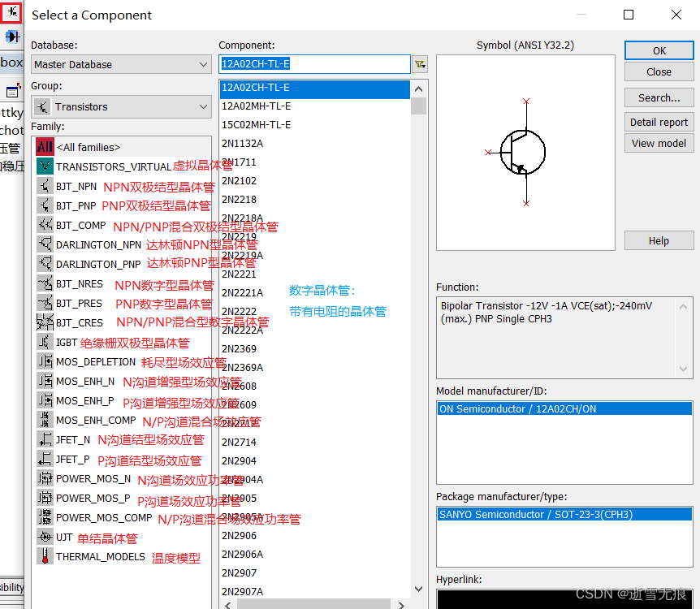Select the IGBT family icon
This screenshot has height=609, width=700.
tap(45, 341)
